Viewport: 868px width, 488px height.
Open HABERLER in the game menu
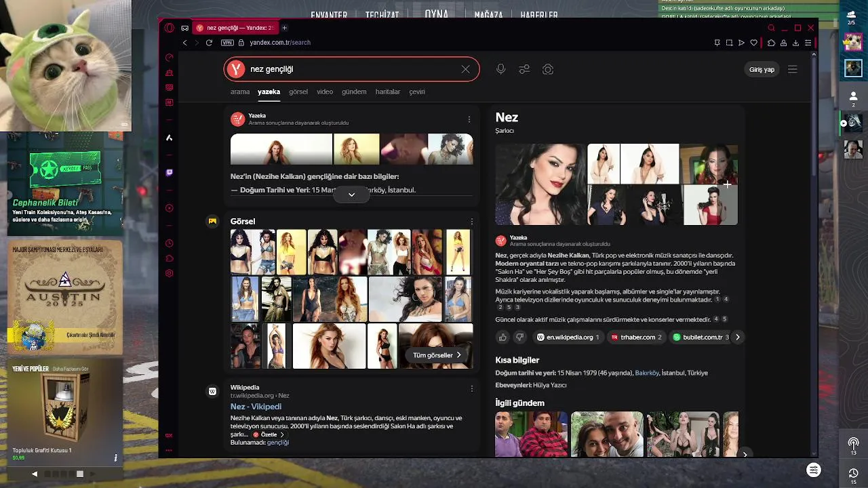[539, 15]
